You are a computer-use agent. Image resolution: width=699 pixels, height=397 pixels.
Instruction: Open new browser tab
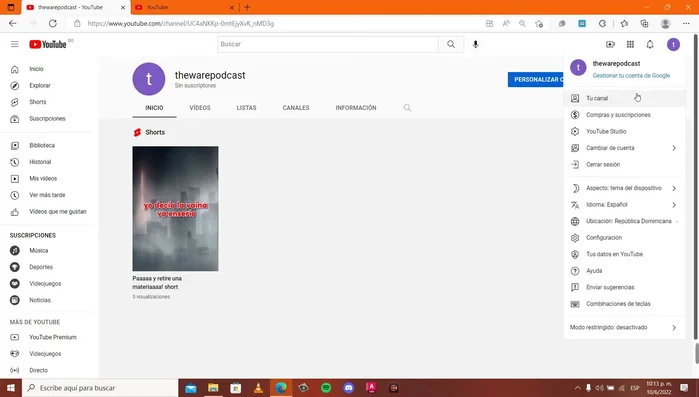tap(247, 8)
